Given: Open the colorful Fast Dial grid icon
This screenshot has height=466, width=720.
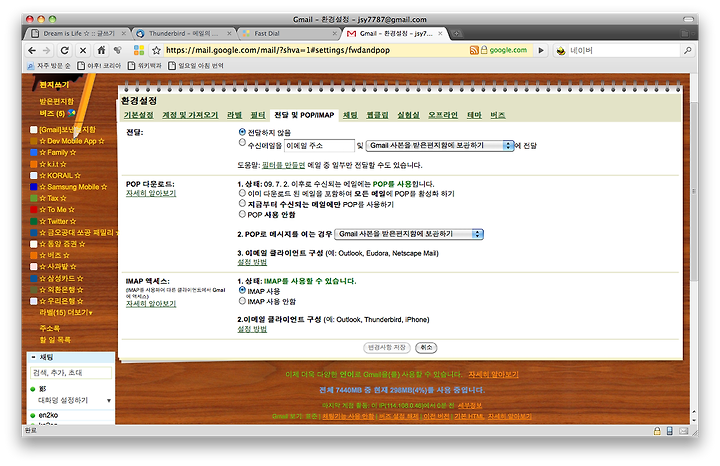Looking at the screenshot, I should pos(139,50).
